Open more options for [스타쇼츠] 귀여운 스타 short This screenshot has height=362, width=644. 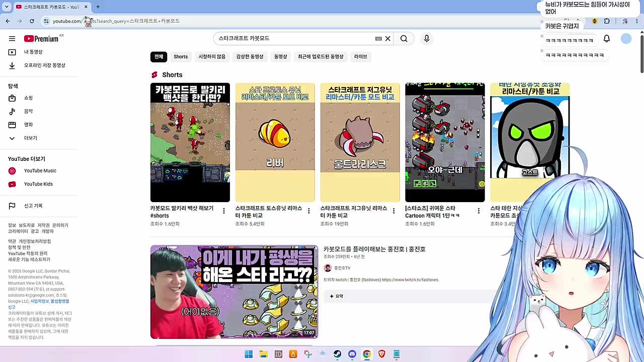point(478,211)
